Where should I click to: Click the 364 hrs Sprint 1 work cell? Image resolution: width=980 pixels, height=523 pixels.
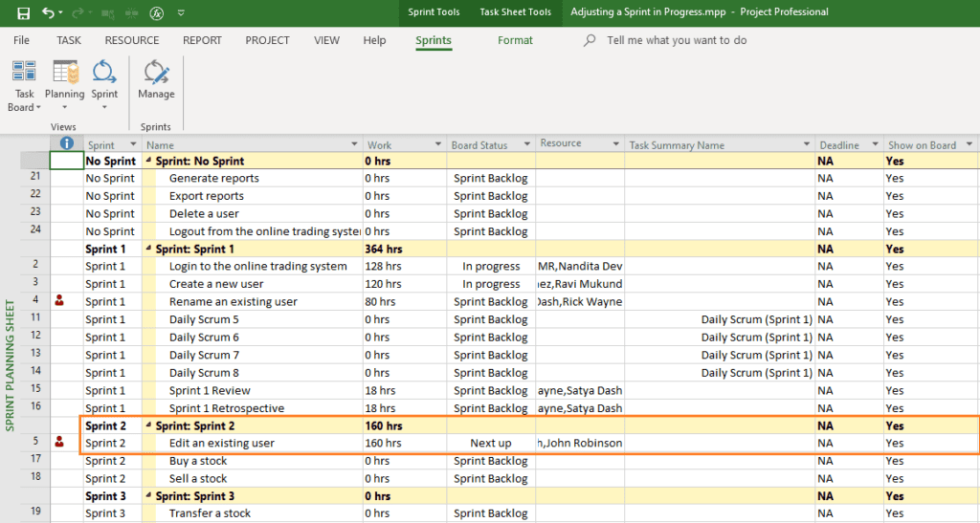405,249
